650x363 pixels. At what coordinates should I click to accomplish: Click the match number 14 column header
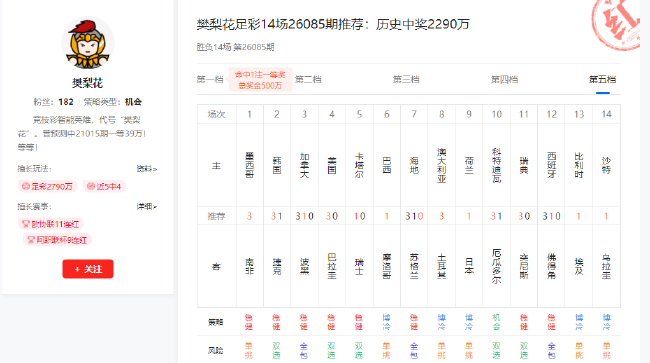606,114
